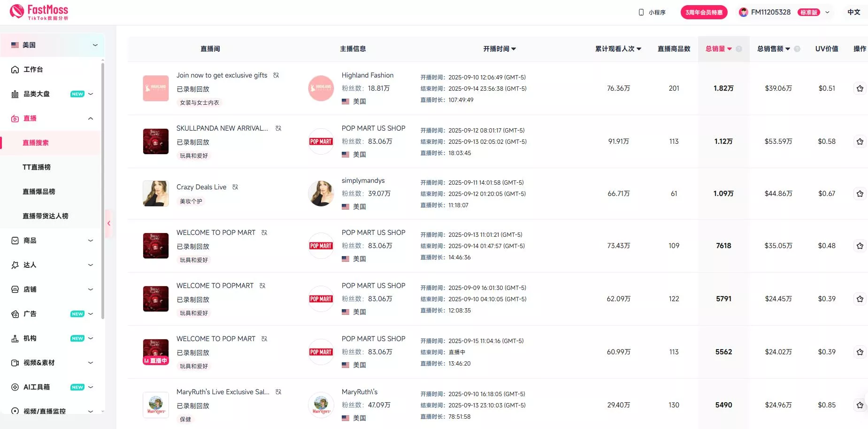Open the 直播搜索 menu item

coord(36,143)
